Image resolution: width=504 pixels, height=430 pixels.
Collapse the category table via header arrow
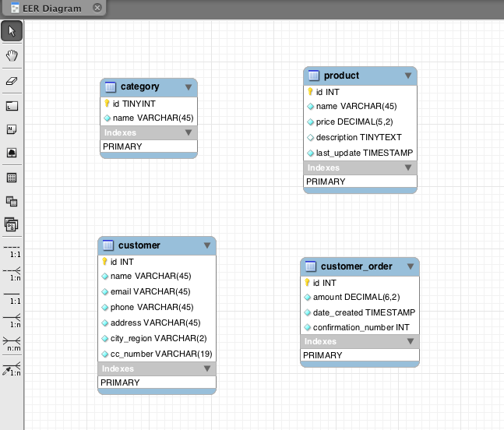[189, 87]
